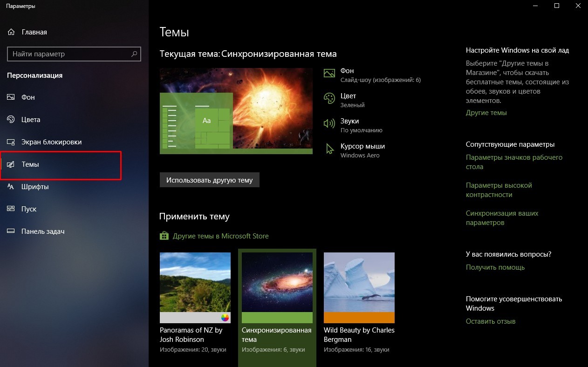
Task: Click the taskbar icon beside Панель задач
Action: (x=11, y=231)
